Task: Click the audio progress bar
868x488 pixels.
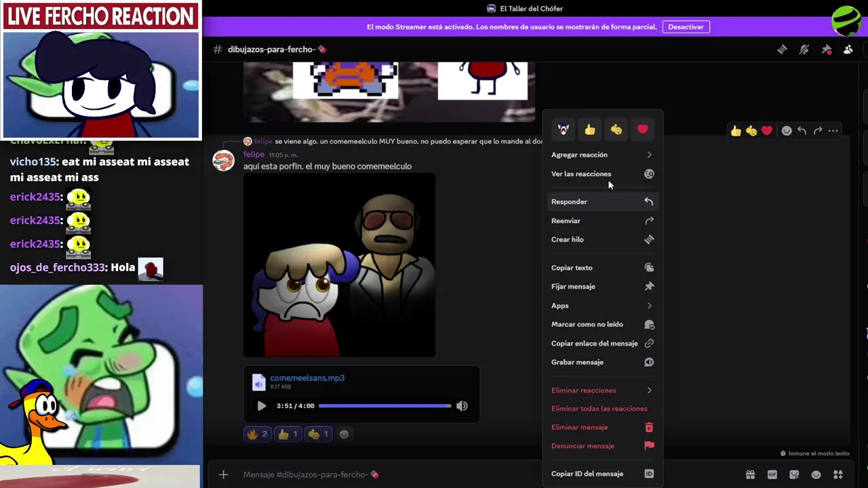Action: click(x=384, y=406)
